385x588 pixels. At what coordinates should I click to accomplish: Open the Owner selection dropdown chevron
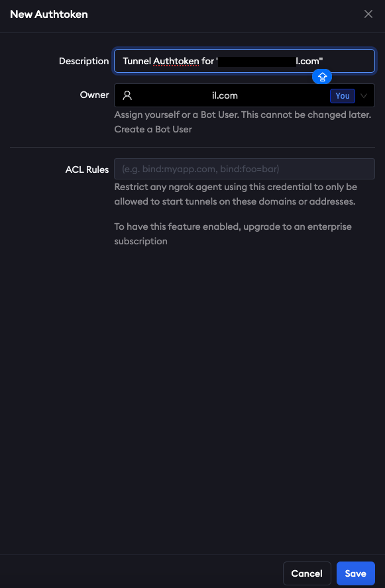point(364,95)
